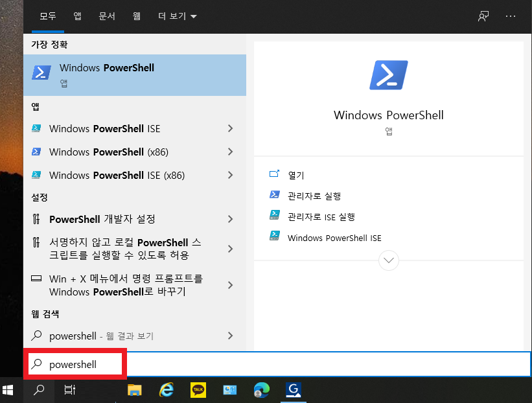Screen dimensions: 532x403
Task: Click the large PowerShell icon in preview pane
Action: (x=389, y=75)
